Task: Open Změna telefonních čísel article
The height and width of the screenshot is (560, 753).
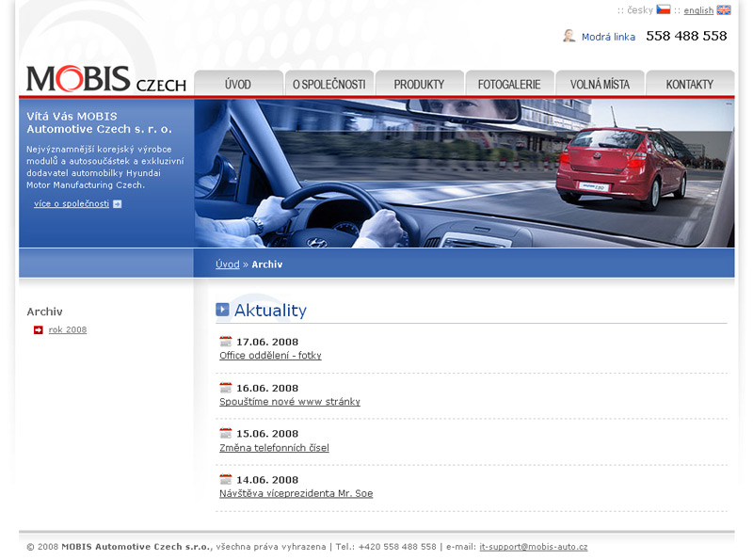Action: click(274, 448)
